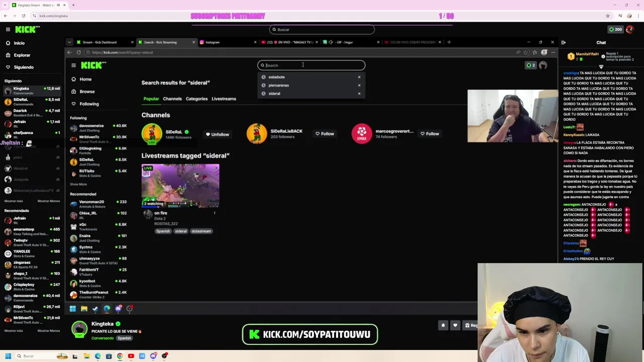Viewport: 644px width, 362px height.
Task: Open options dots on 'on fire' stream card
Action: (214, 213)
